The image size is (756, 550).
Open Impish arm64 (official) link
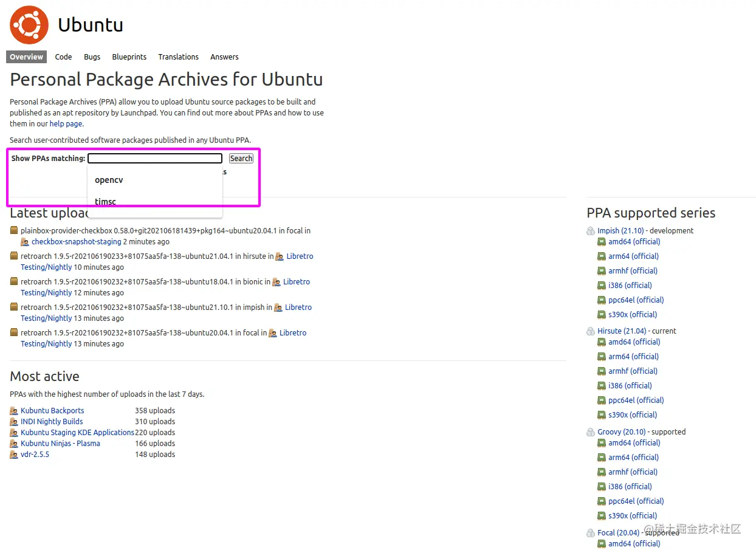point(633,256)
